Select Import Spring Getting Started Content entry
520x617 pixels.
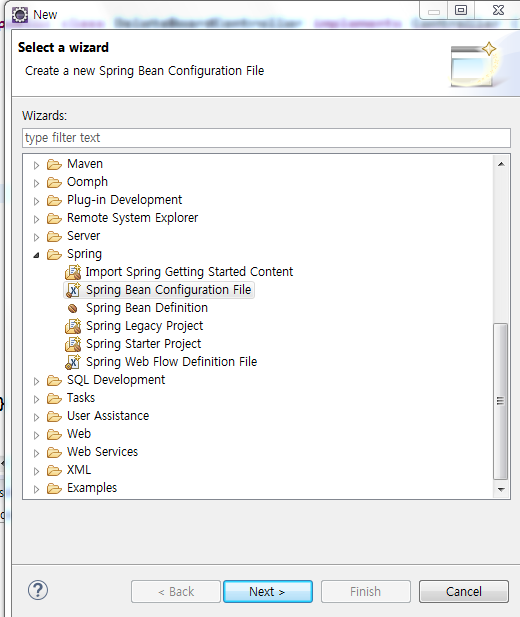(x=189, y=272)
